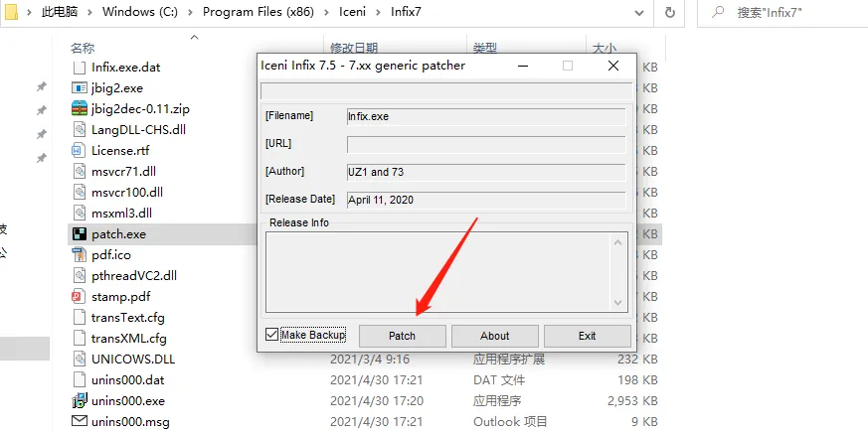The height and width of the screenshot is (435, 868).
Task: Click the About button in patcher
Action: tap(495, 336)
